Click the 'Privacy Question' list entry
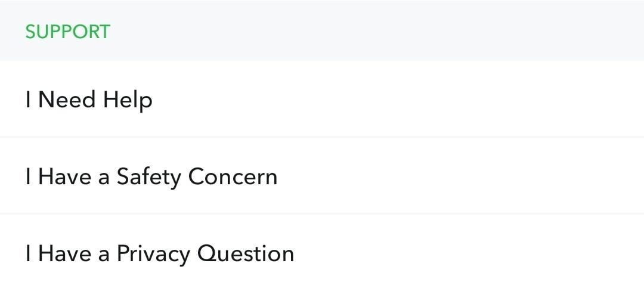644x285 pixels. pos(160,253)
